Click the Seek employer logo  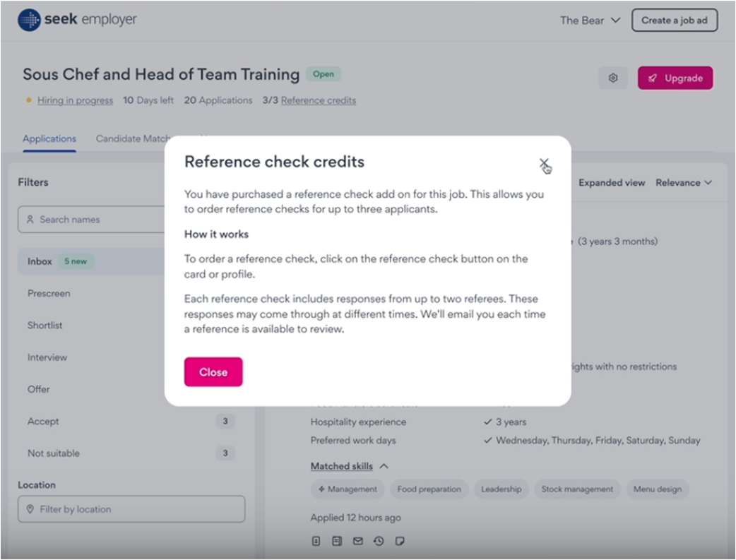[x=78, y=20]
